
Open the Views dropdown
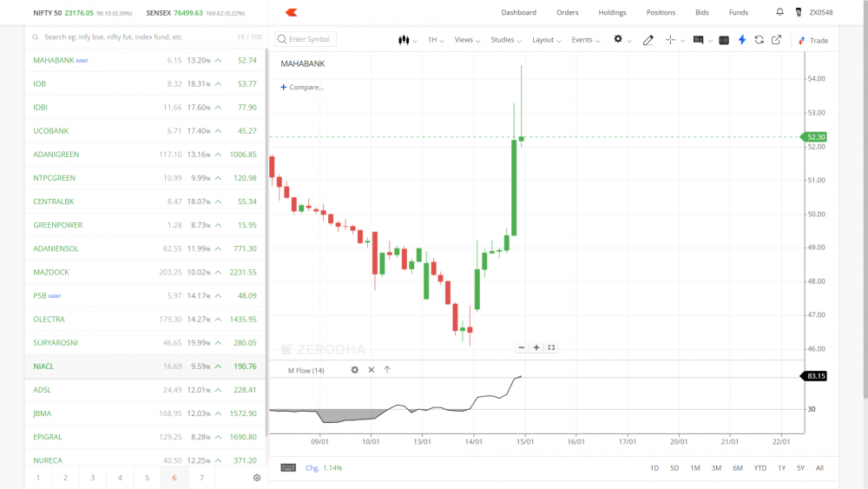pos(467,40)
